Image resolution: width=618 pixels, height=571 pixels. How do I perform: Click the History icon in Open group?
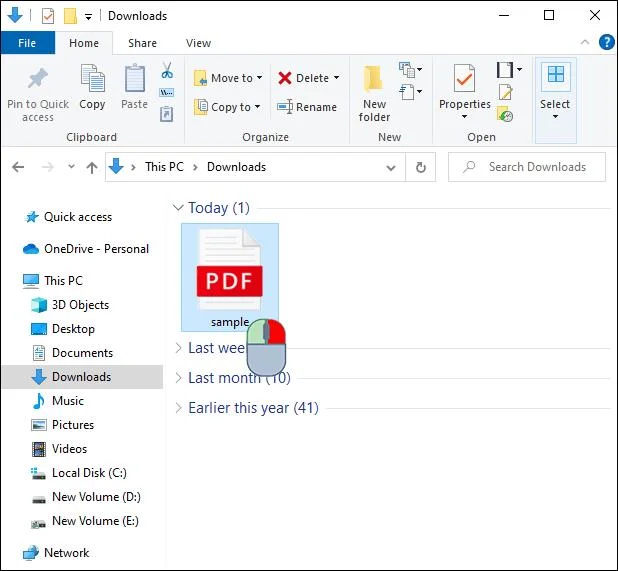click(x=505, y=114)
